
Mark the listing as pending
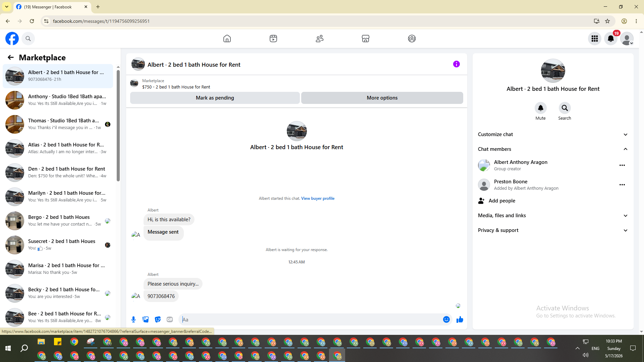[x=215, y=98]
